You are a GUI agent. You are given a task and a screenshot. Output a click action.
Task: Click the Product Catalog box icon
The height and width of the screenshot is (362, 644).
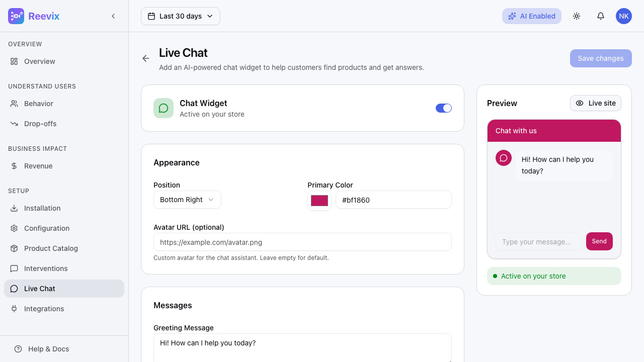(14, 248)
